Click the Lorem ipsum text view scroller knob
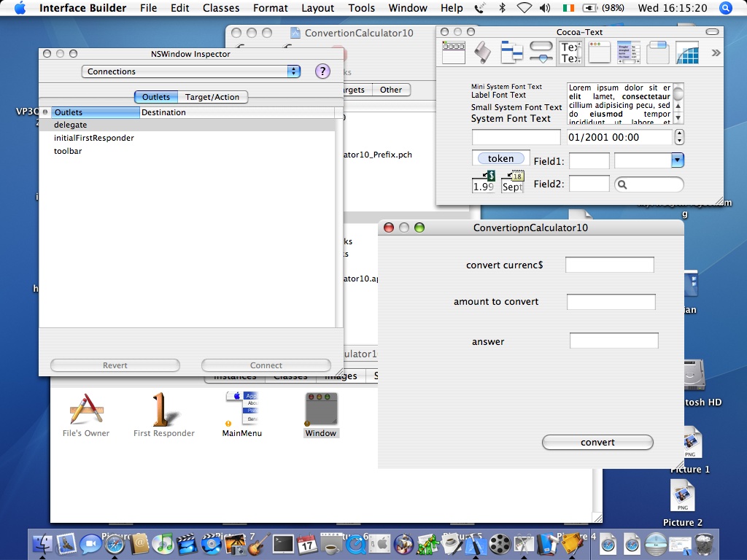747x560 pixels. (x=678, y=92)
